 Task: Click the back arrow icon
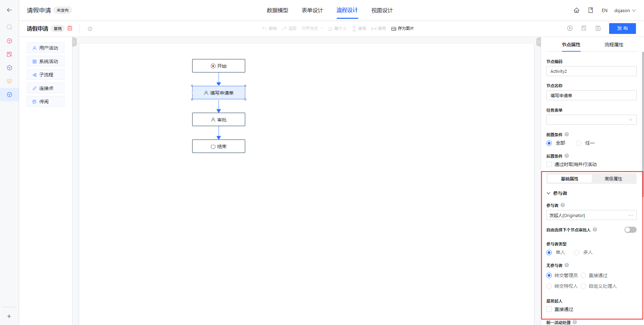[x=9, y=10]
